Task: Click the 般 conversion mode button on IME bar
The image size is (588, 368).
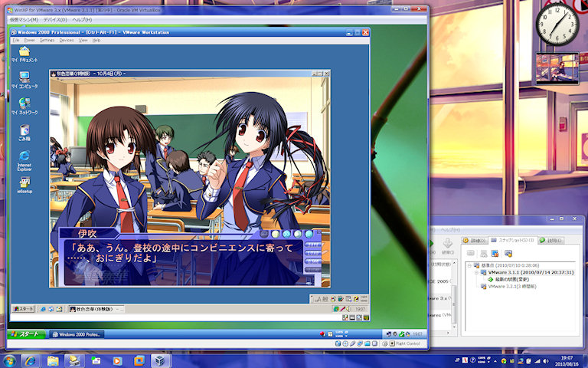Action: tap(325, 299)
